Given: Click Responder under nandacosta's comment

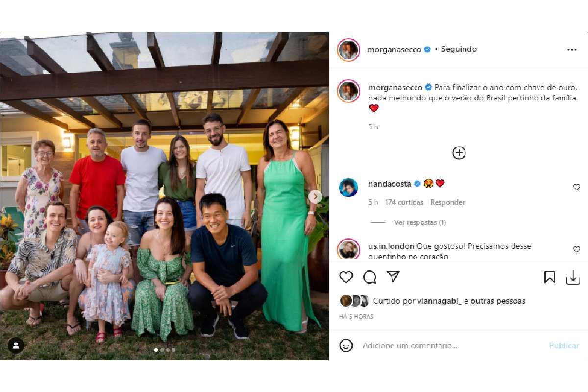Looking at the screenshot, I should pyautogui.click(x=447, y=202).
